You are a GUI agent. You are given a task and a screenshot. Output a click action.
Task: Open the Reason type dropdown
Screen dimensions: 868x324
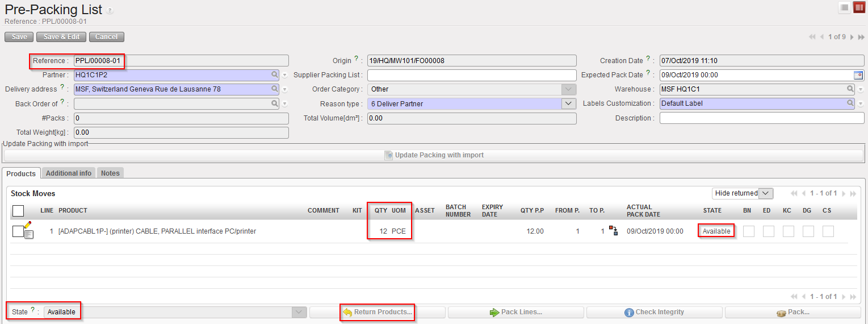pos(568,103)
